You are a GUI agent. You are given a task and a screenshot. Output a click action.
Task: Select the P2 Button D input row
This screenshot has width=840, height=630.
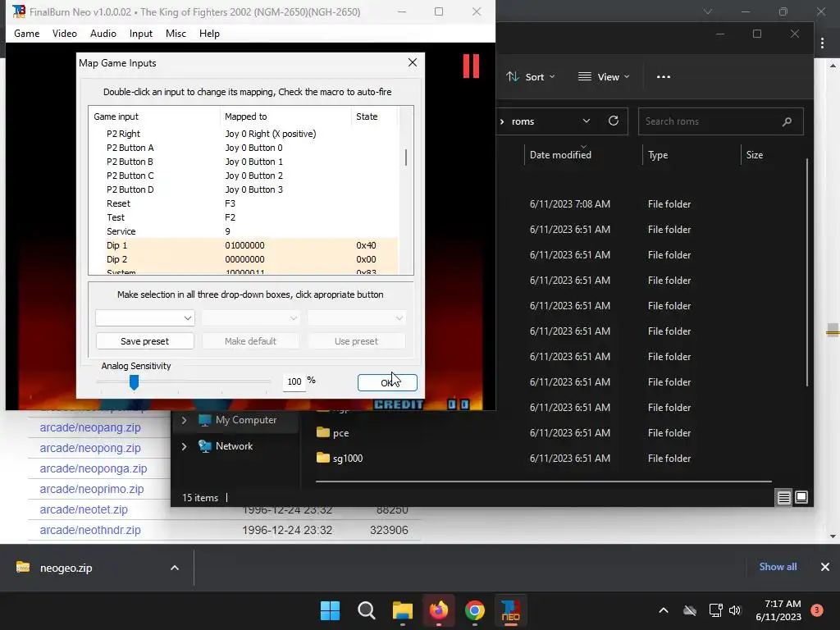point(244,189)
